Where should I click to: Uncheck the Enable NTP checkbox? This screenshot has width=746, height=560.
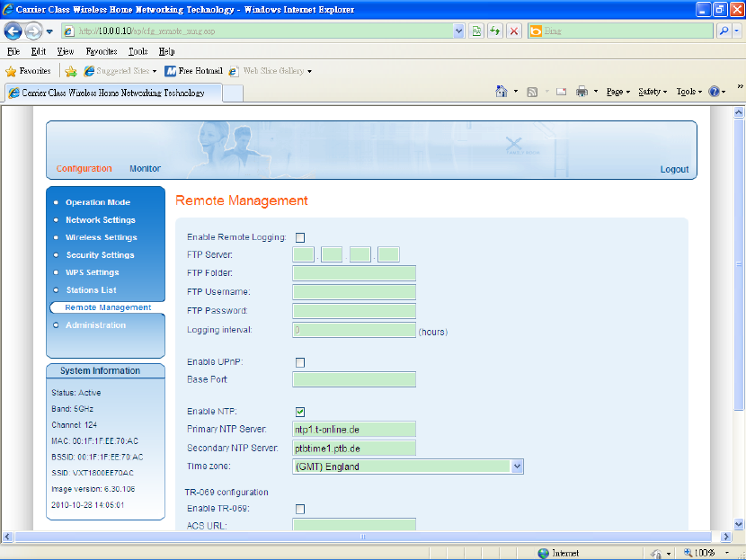(x=300, y=412)
